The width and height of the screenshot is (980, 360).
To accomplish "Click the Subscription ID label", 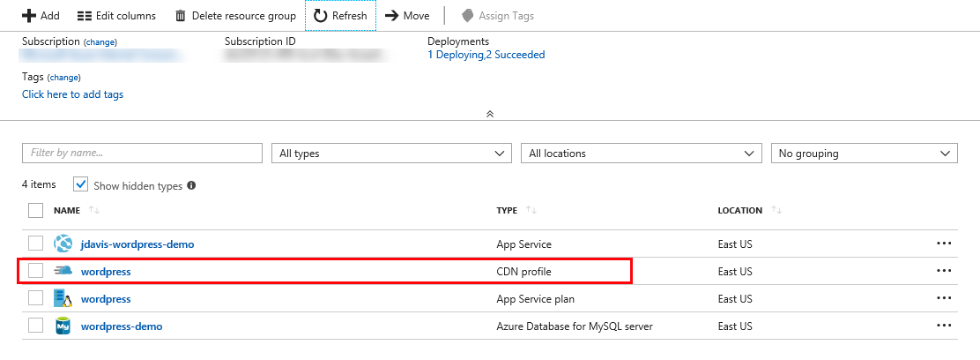I will pos(260,41).
